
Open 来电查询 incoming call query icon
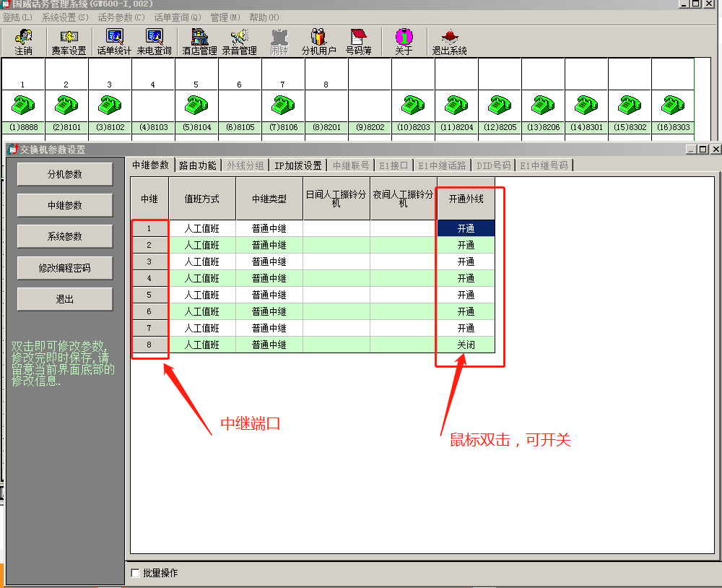point(155,42)
